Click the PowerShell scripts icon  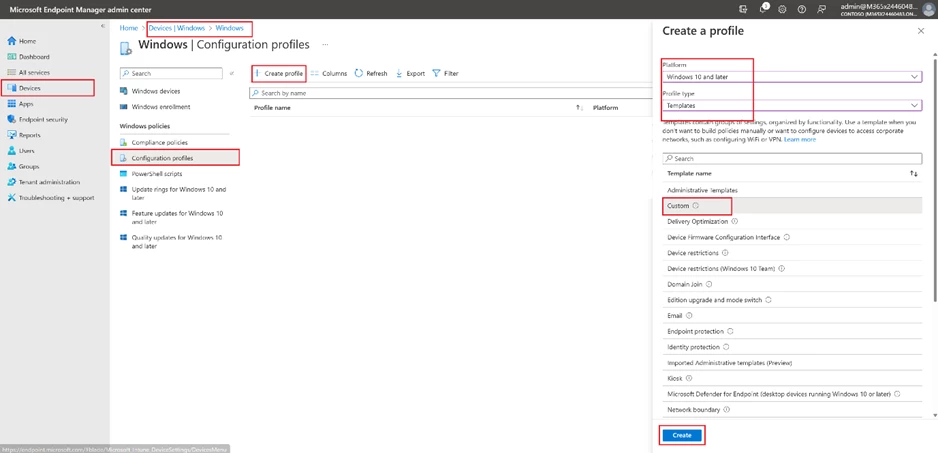pyautogui.click(x=124, y=174)
